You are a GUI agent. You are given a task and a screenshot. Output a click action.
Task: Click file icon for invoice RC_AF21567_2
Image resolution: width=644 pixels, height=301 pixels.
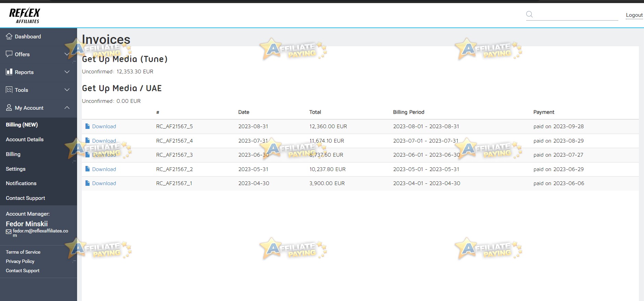tap(87, 169)
